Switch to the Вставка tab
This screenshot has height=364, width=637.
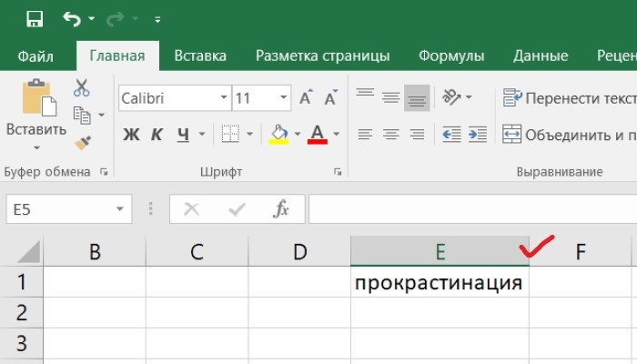[x=200, y=56]
